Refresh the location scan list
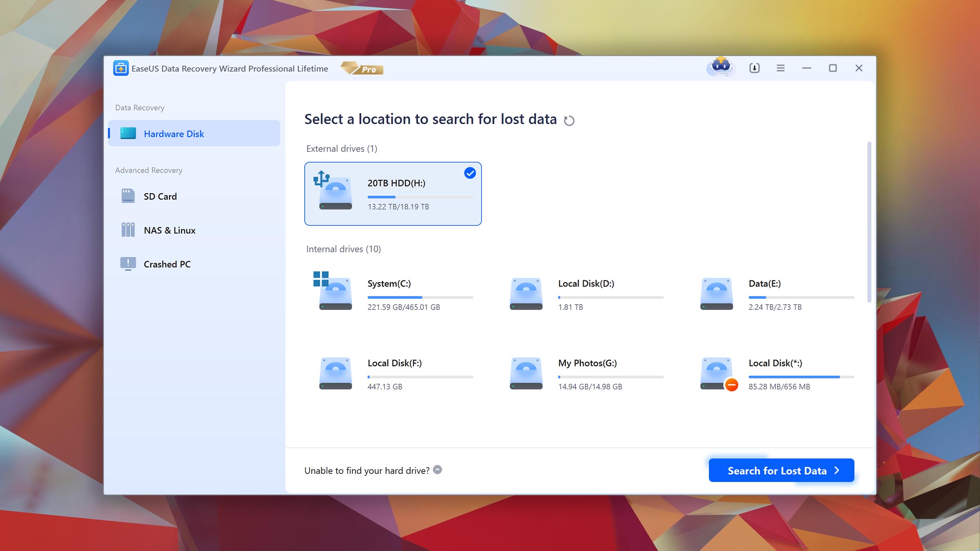The height and width of the screenshot is (551, 980). point(570,120)
